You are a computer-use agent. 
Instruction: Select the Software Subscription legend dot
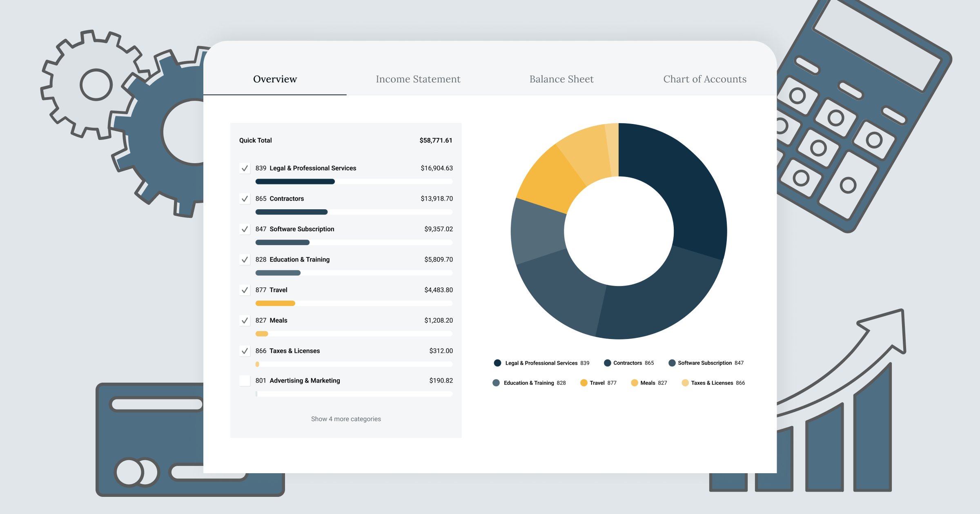(672, 363)
